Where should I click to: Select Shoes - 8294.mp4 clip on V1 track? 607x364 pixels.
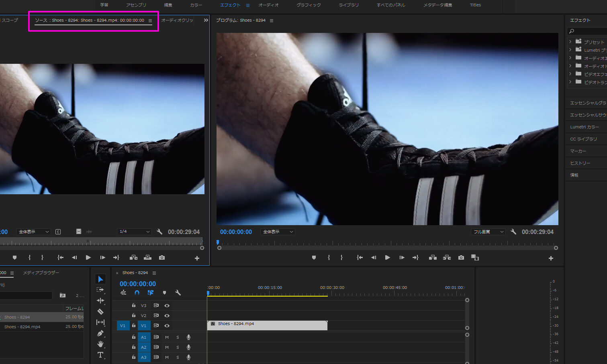(267, 325)
